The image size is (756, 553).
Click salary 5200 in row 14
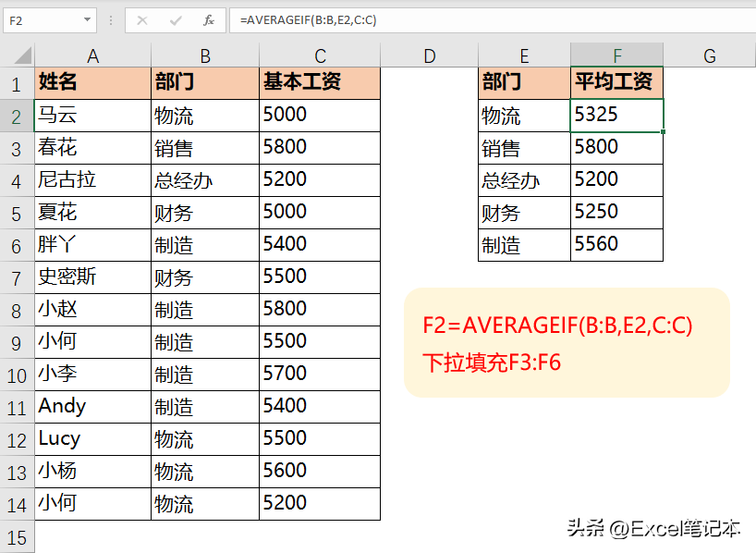[320, 503]
